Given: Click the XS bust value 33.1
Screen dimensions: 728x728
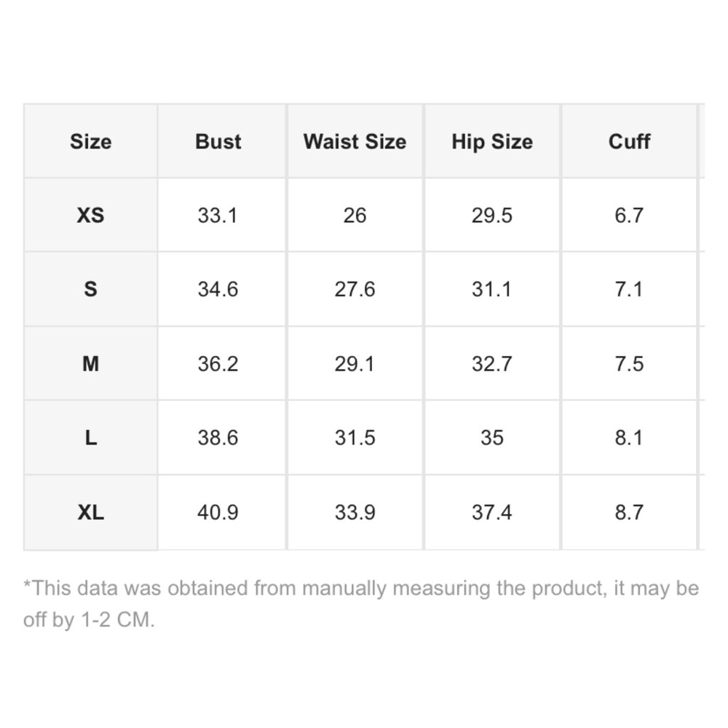Looking at the screenshot, I should [218, 215].
